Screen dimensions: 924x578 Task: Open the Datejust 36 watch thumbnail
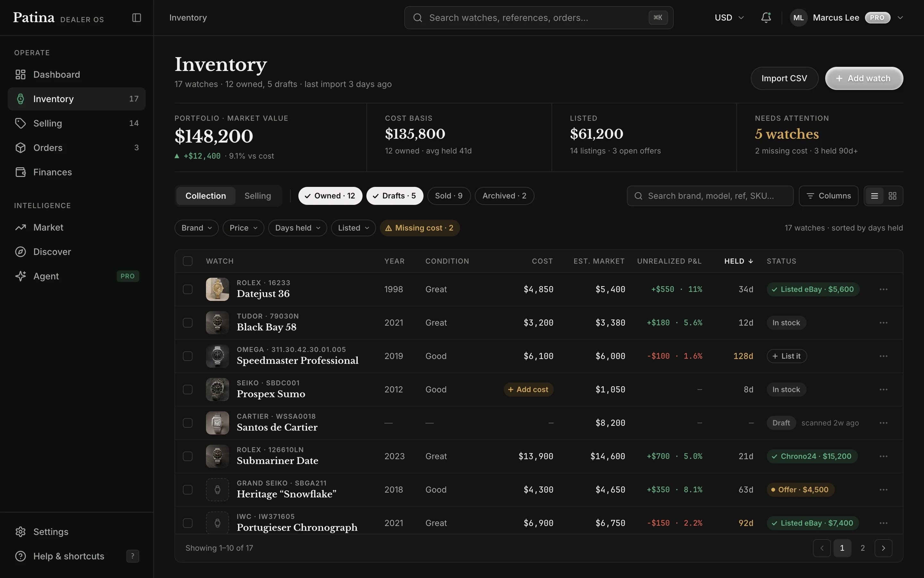click(x=217, y=289)
